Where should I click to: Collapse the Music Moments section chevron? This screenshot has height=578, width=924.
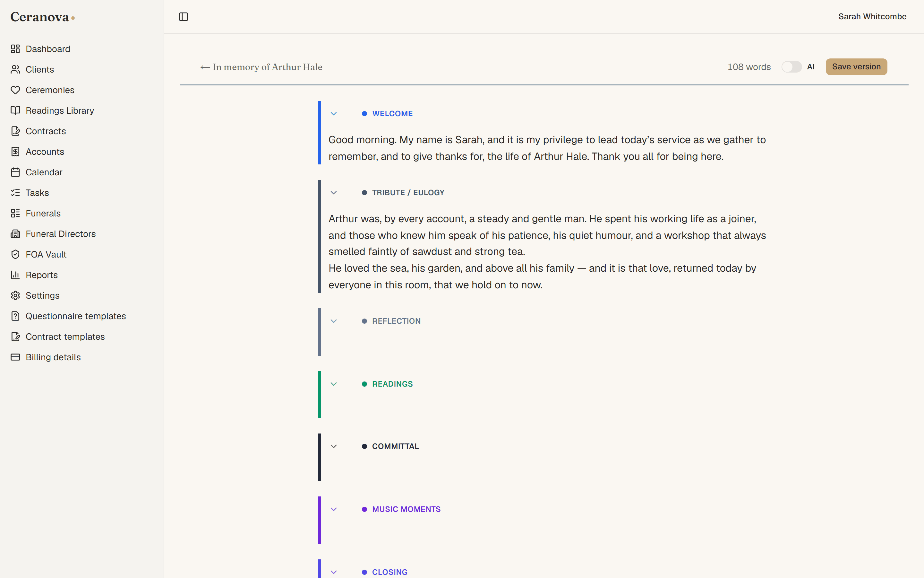pyautogui.click(x=334, y=509)
